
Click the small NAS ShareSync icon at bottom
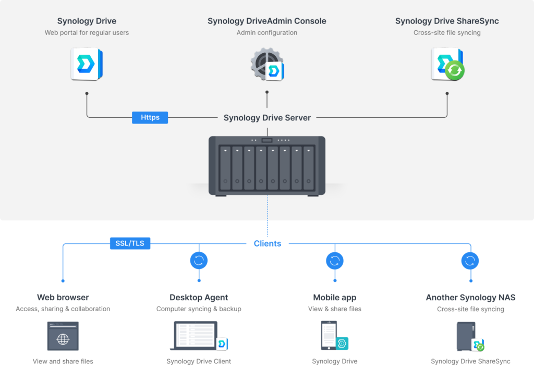(x=470, y=337)
